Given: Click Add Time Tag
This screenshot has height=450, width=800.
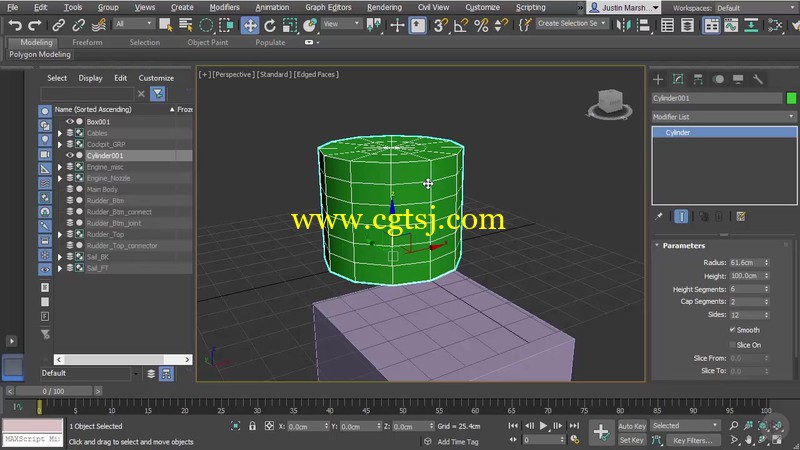Looking at the screenshot, I should (x=458, y=441).
